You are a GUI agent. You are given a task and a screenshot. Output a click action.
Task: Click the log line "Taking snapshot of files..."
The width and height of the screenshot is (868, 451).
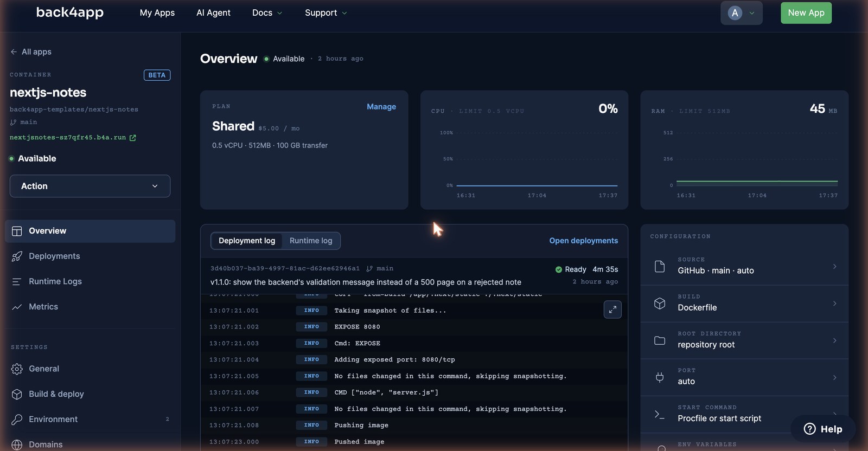tap(390, 311)
